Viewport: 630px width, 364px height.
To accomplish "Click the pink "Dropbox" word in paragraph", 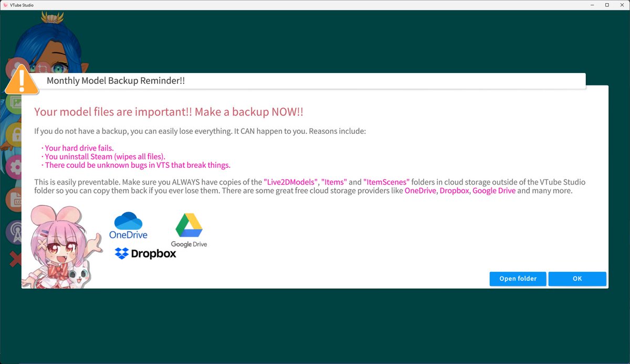I will (x=454, y=191).
